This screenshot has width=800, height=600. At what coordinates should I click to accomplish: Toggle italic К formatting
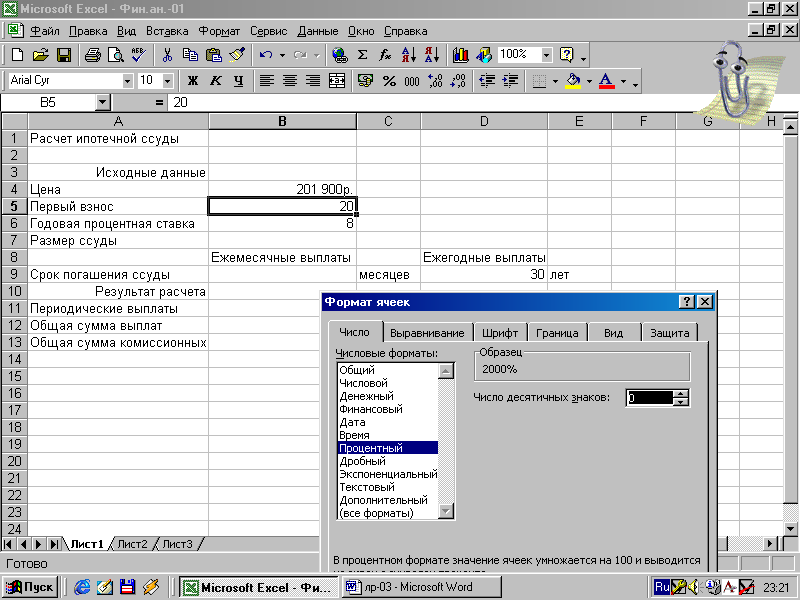[x=216, y=81]
